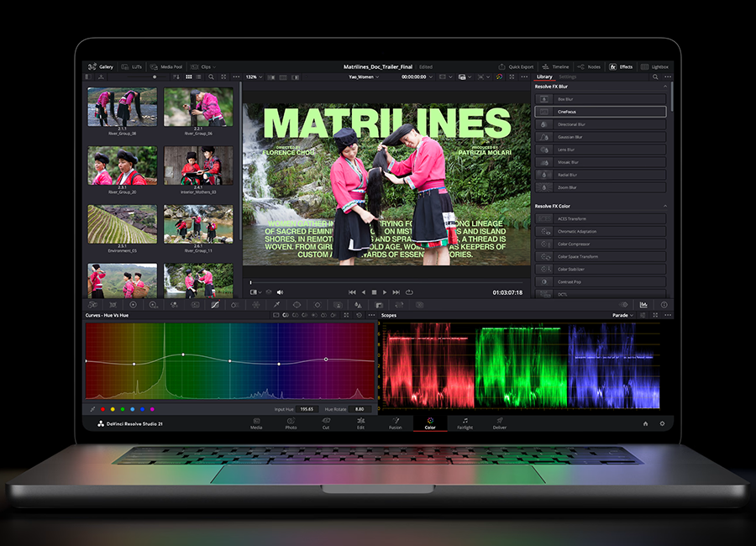The height and width of the screenshot is (546, 756).
Task: Open the Parade scope type dropdown
Action: [x=623, y=315]
